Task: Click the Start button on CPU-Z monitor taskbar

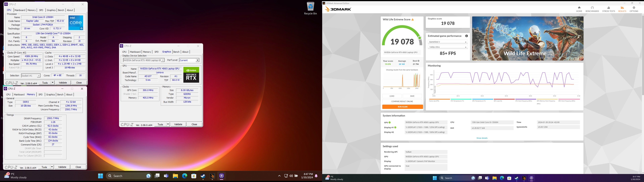Action: coord(100,176)
